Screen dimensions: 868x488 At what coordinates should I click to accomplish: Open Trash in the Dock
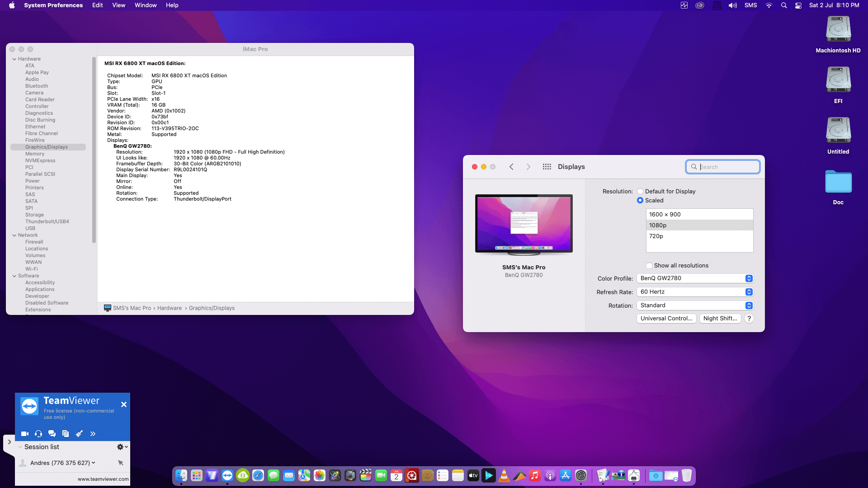click(x=687, y=475)
